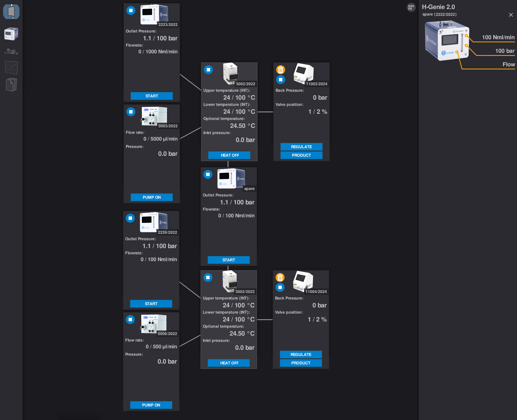Open the device layout icon in the sidebar
The width and height of the screenshot is (517, 420).
coord(11,51)
